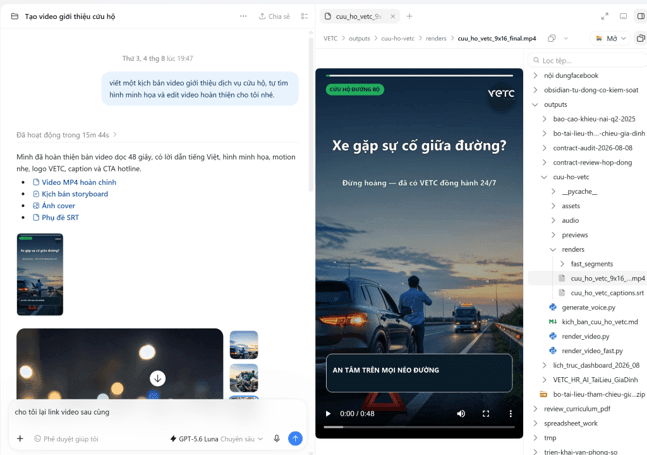
Task: Open the more options ellipsis in chat header
Action: tap(243, 16)
